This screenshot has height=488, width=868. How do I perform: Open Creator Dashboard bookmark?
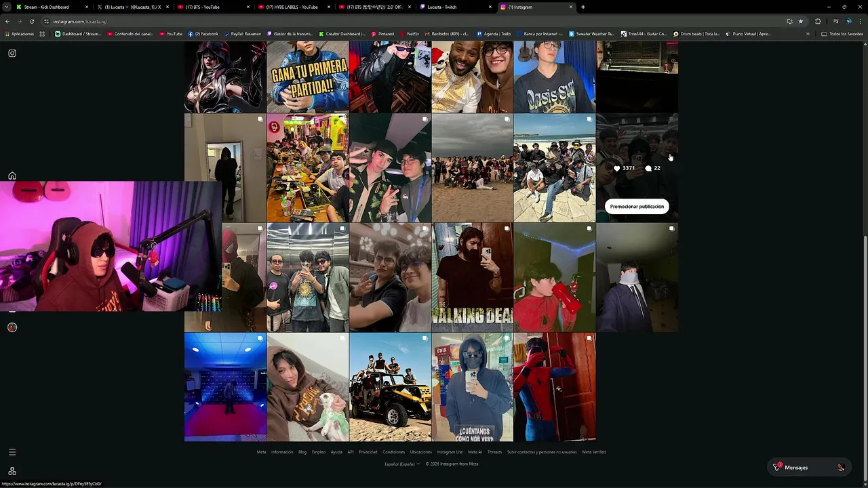click(342, 34)
